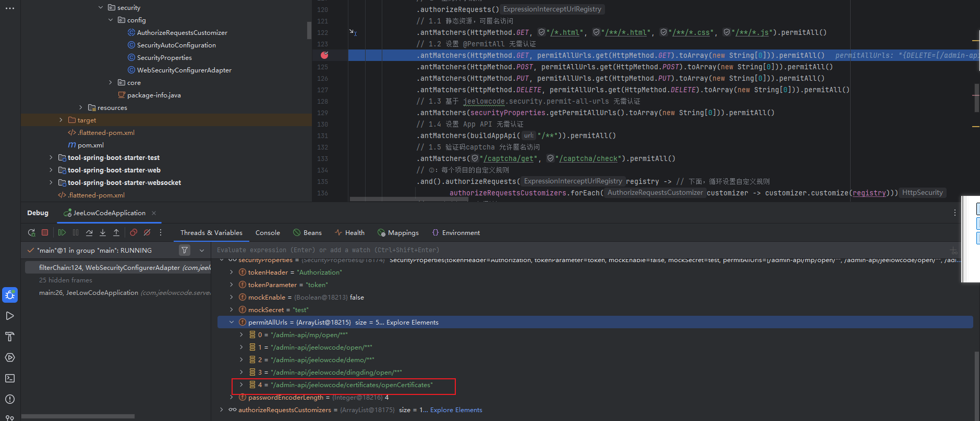Add expression to watches icon
This screenshot has height=421, width=980.
[954, 250]
